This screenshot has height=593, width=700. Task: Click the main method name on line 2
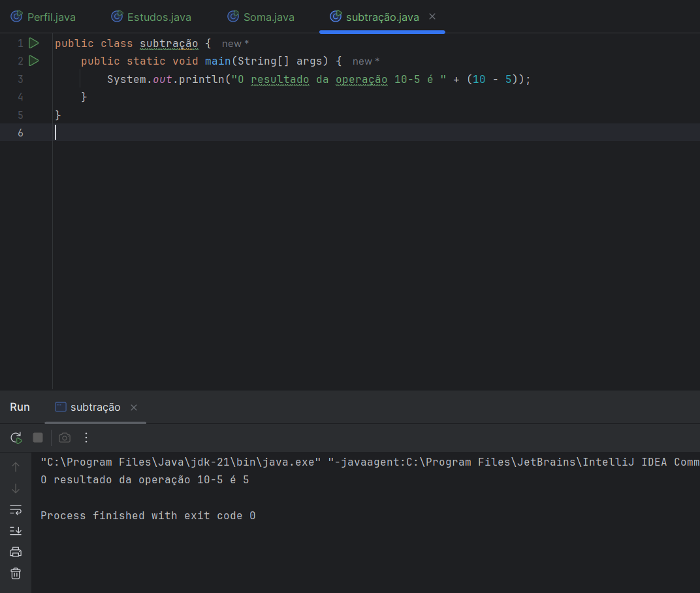pyautogui.click(x=218, y=61)
